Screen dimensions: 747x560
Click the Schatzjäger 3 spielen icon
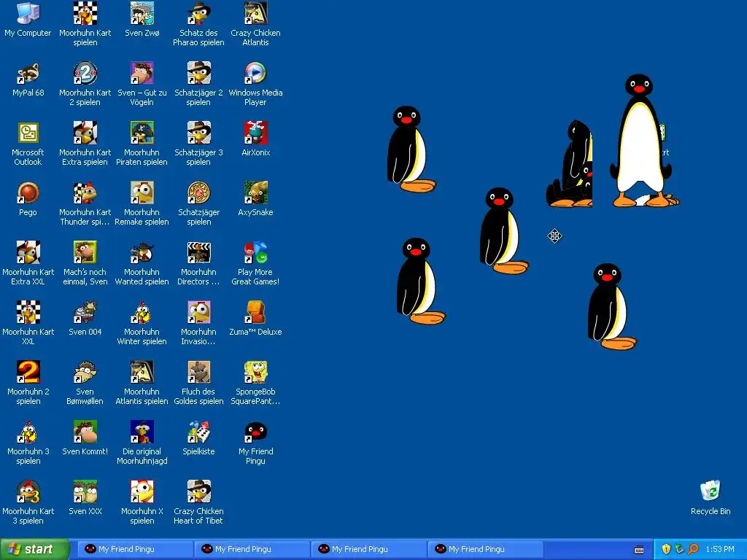tap(198, 133)
